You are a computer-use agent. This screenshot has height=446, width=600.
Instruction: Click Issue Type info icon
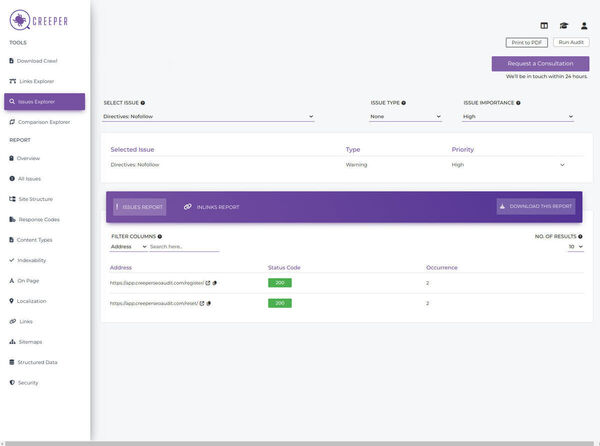[404, 103]
